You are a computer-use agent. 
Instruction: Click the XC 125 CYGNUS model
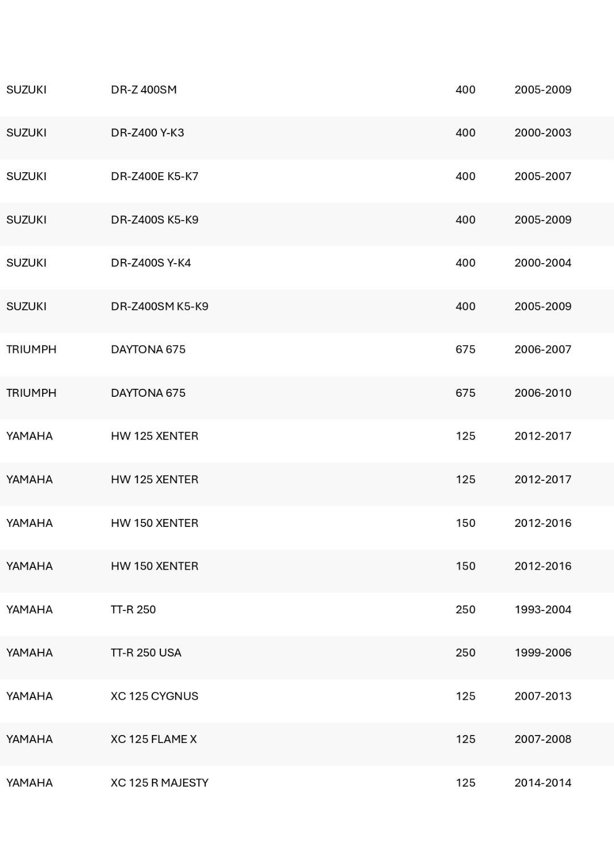[155, 696]
